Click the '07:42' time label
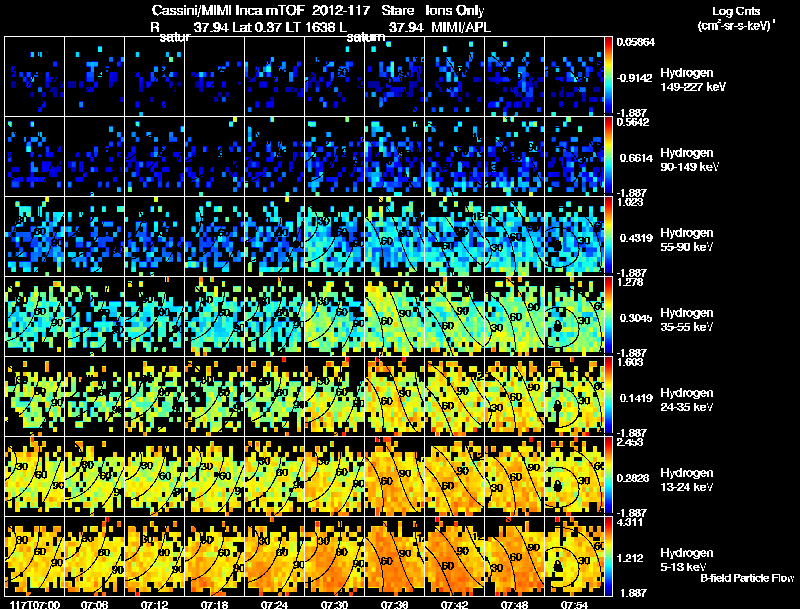The height and width of the screenshot is (609, 800). coord(455,604)
